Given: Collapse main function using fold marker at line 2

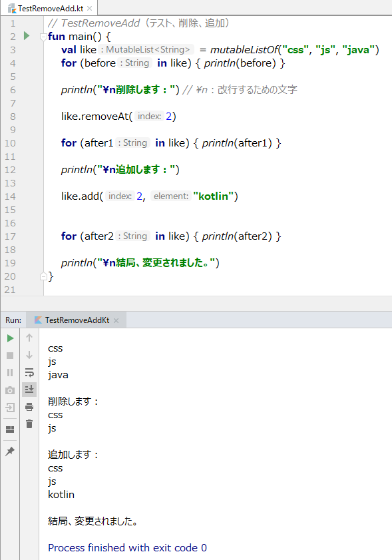Looking at the screenshot, I should (43, 37).
